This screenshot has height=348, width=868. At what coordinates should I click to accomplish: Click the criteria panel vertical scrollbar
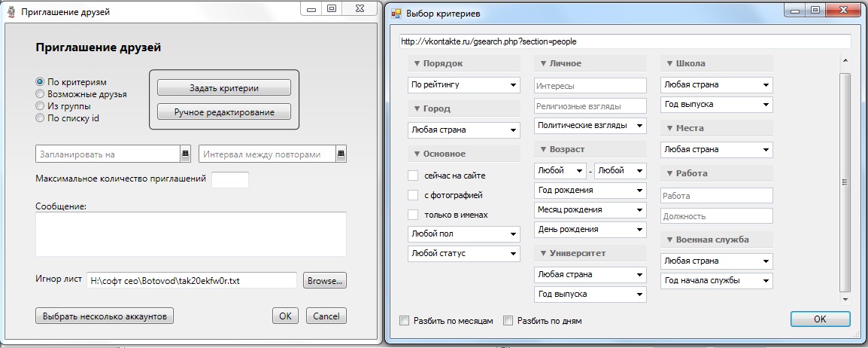pos(845,181)
